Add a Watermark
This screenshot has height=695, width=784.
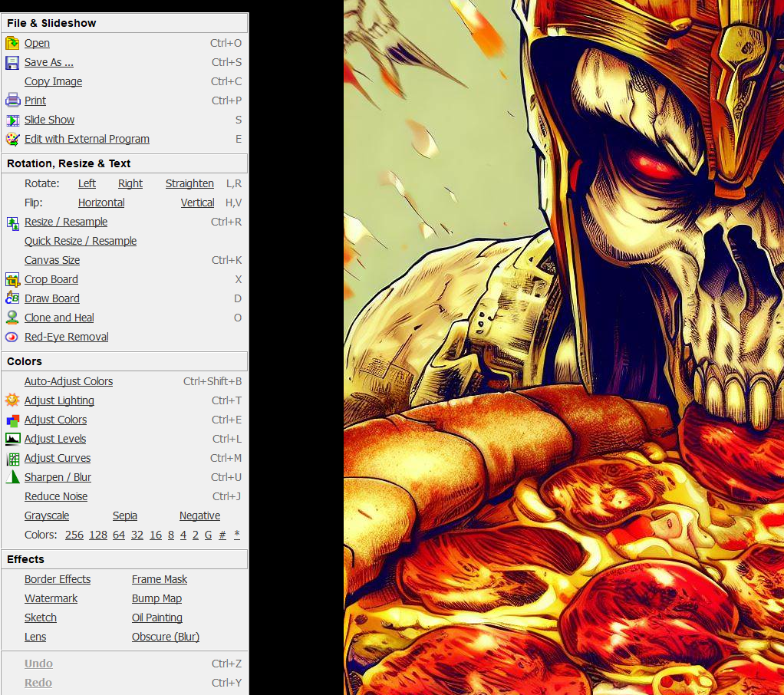pyautogui.click(x=51, y=598)
